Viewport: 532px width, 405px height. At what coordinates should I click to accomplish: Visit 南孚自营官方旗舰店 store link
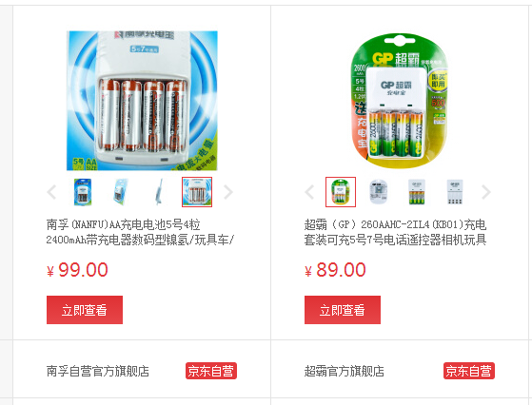98,371
